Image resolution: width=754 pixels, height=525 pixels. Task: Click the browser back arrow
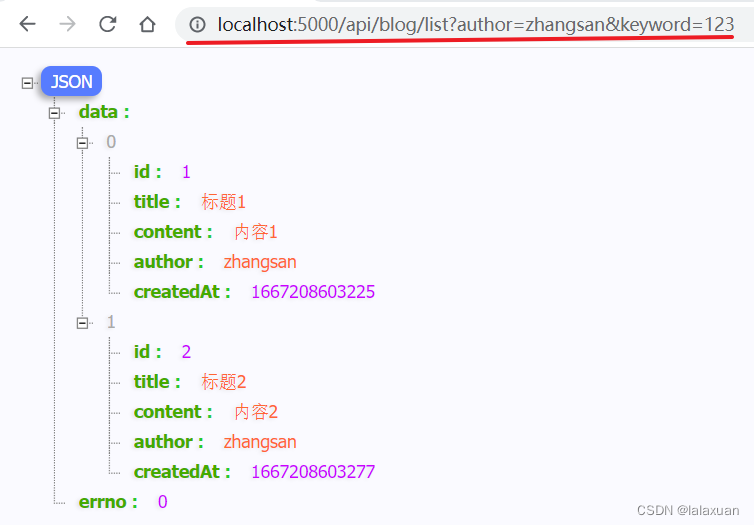coord(27,24)
